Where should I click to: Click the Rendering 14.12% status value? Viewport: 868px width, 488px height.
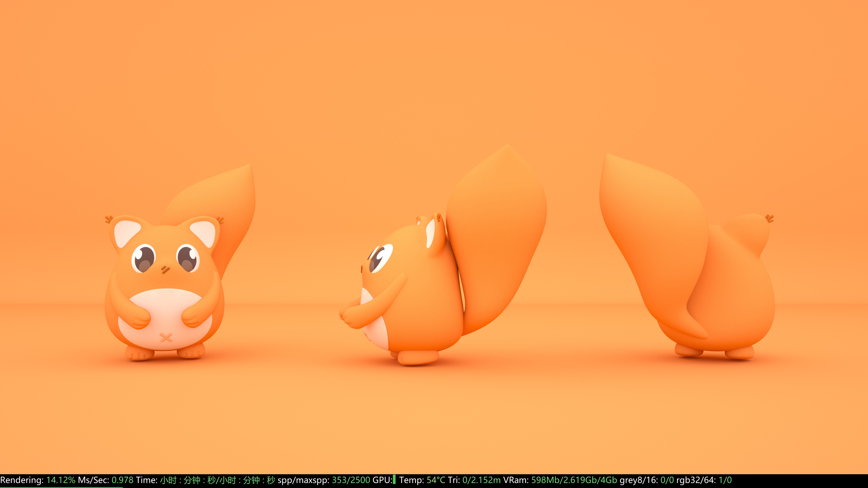point(61,480)
